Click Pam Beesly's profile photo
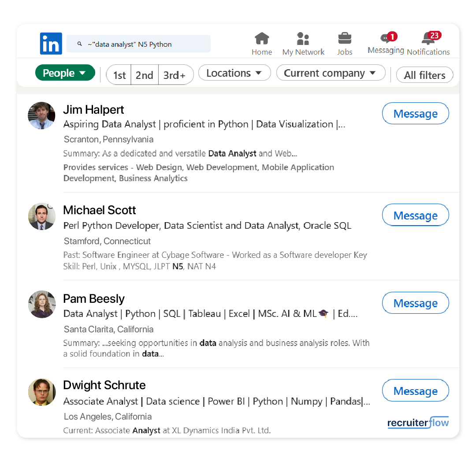The height and width of the screenshot is (476, 476). point(42,304)
